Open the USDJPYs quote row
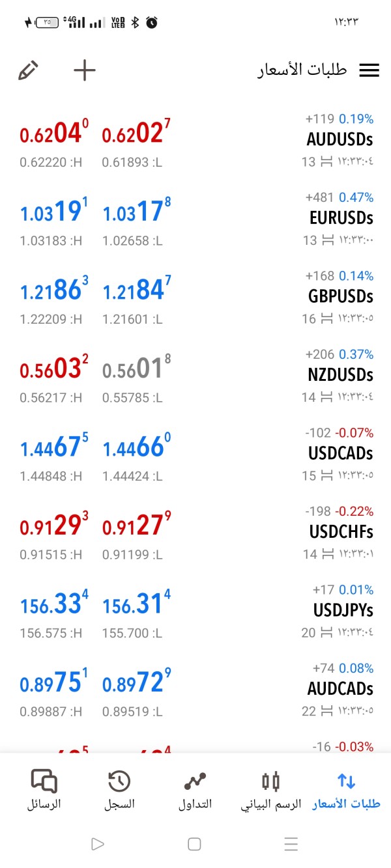This screenshot has height=868, width=391. [343, 611]
